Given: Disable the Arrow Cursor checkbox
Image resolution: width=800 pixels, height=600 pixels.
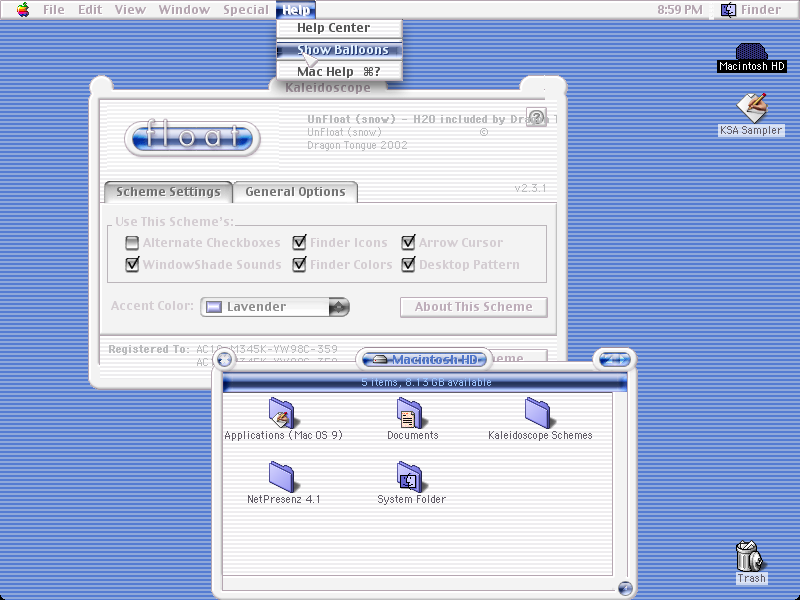Looking at the screenshot, I should (408, 242).
